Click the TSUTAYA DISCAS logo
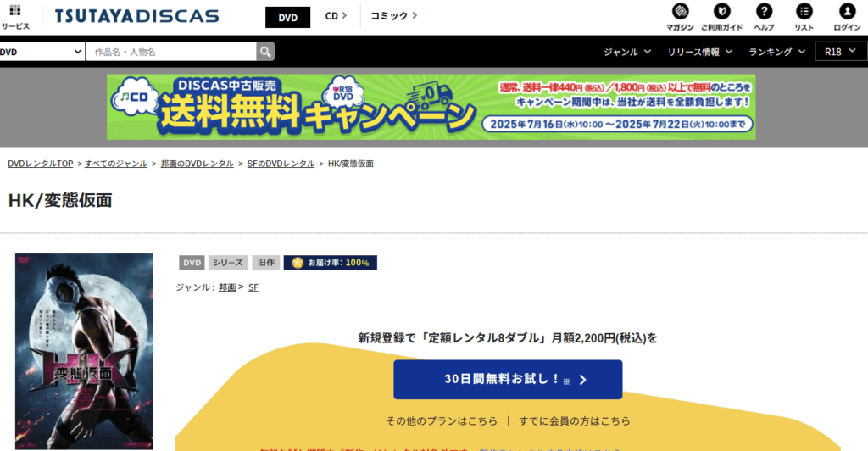868x451 pixels. (x=136, y=16)
